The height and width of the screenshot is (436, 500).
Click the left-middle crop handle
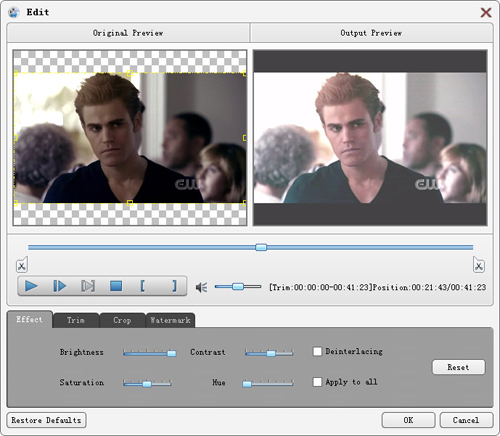[15, 138]
